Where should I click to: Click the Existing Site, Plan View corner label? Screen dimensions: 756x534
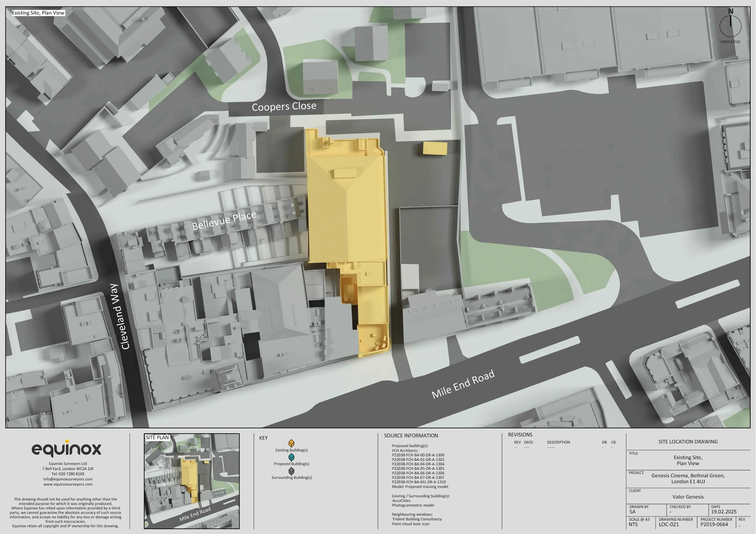pyautogui.click(x=38, y=13)
